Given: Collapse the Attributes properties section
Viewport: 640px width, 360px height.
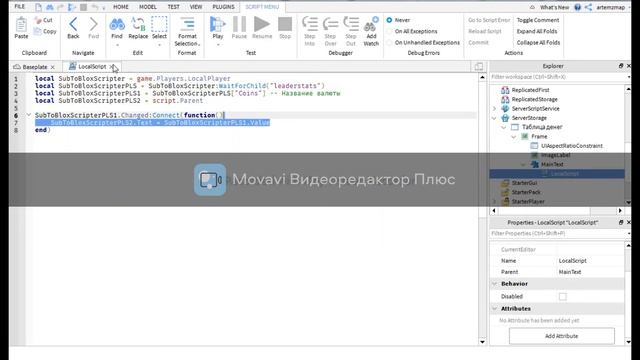Looking at the screenshot, I should pyautogui.click(x=495, y=309).
